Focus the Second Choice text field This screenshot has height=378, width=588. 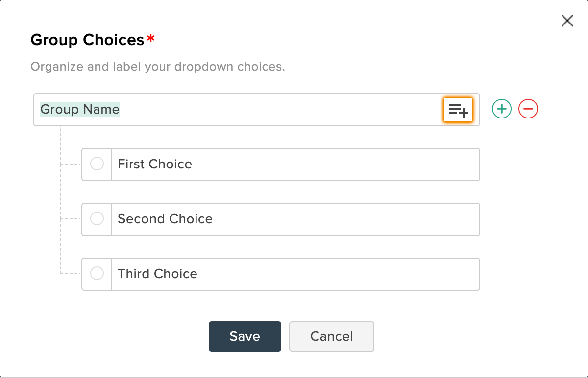(295, 219)
